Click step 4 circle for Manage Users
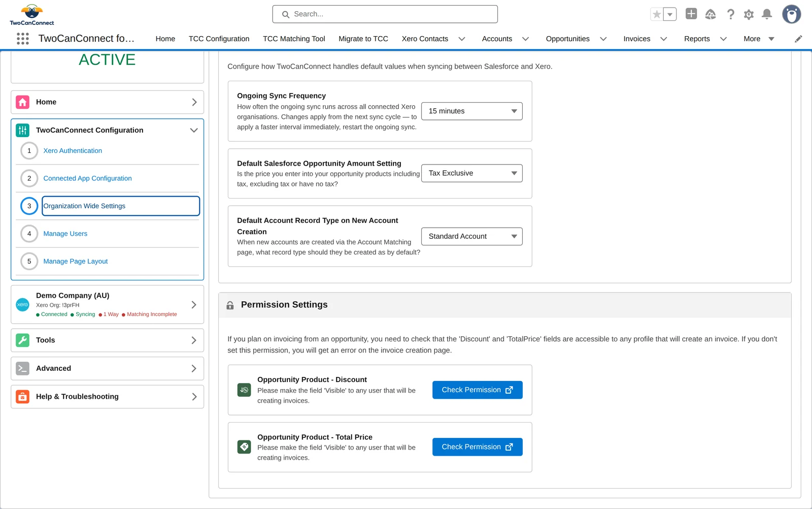 click(x=29, y=234)
